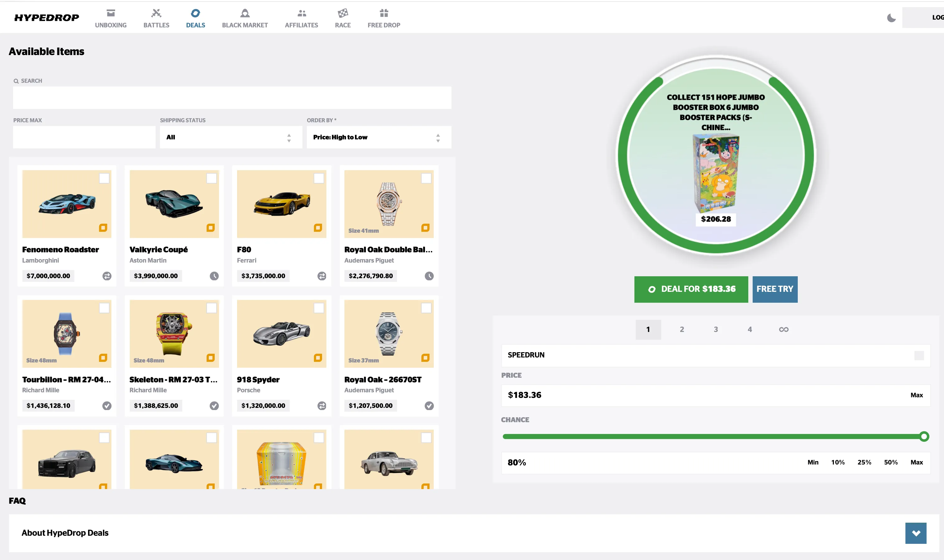Open the Shipping Status dropdown
Screen dimensions: 944x560
point(231,138)
